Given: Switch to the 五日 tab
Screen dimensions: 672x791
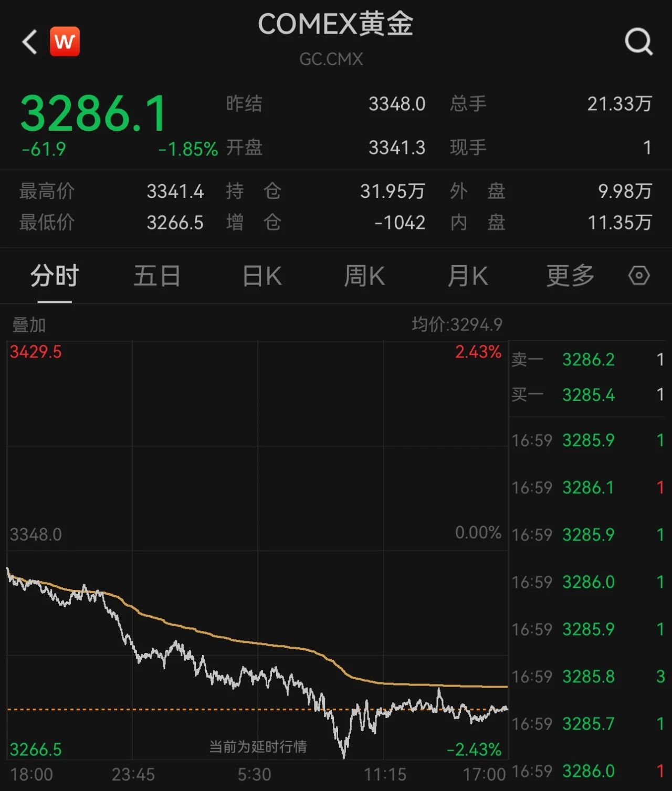Looking at the screenshot, I should 157,276.
